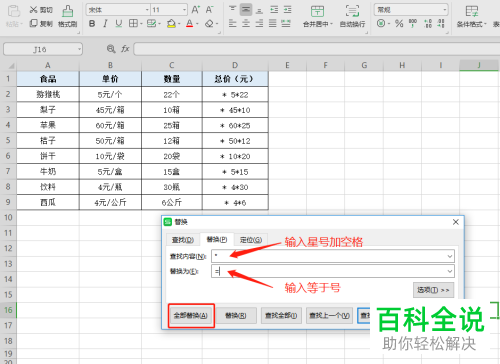Open the borders dropdown arrow

(141, 24)
